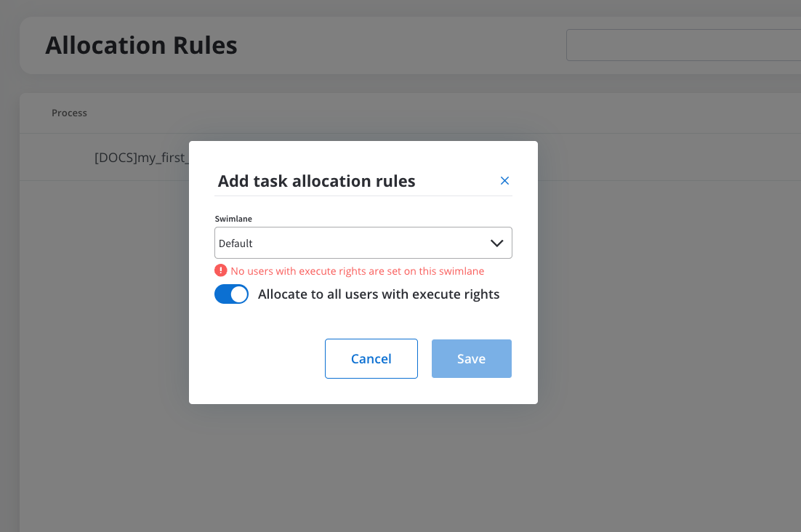Click the Allocation Rules page title
Viewport: 801px width, 532px height.
[142, 45]
